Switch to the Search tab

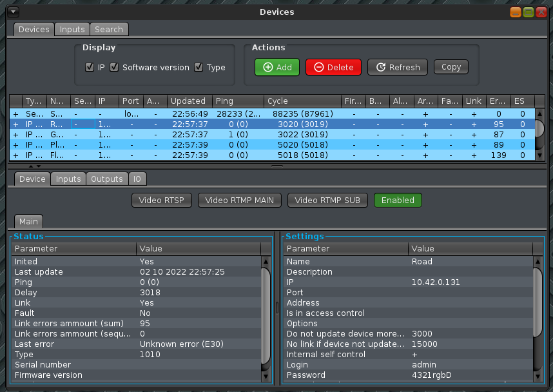point(109,29)
